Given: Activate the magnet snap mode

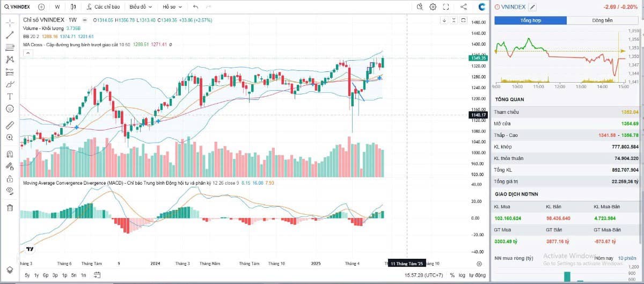Looking at the screenshot, I should [x=10, y=154].
